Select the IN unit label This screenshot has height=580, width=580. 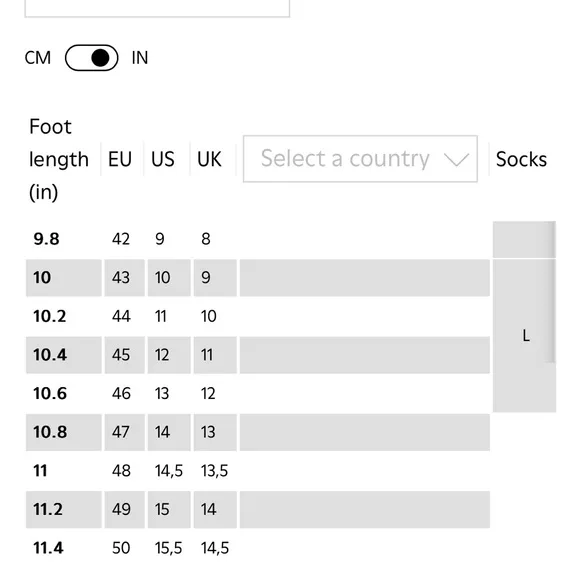click(x=140, y=58)
